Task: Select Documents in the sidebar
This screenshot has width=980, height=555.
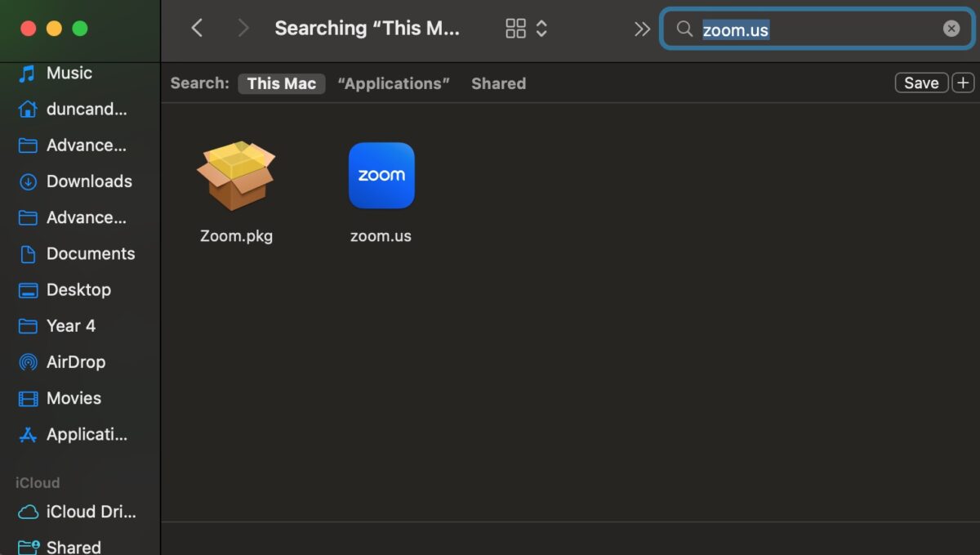Action: point(90,254)
